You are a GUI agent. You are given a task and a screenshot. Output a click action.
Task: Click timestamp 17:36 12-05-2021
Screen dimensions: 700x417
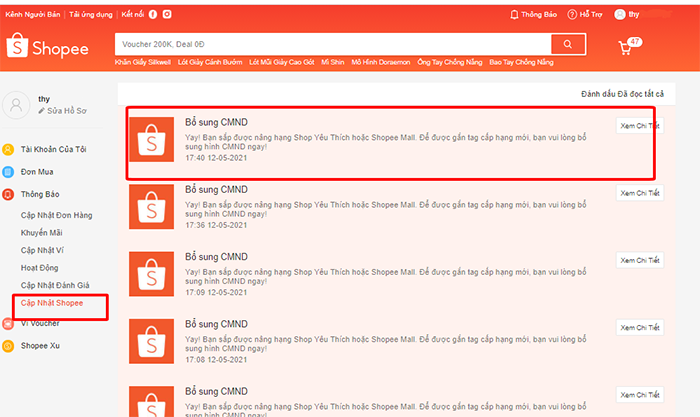click(x=216, y=225)
